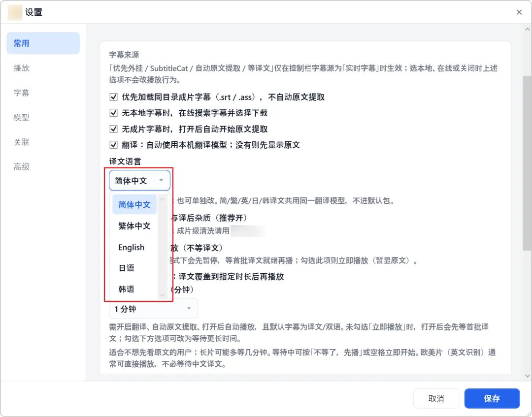Image resolution: width=532 pixels, height=417 pixels.
Task: Open the 1 分钟 duration dropdown
Action: [x=153, y=309]
